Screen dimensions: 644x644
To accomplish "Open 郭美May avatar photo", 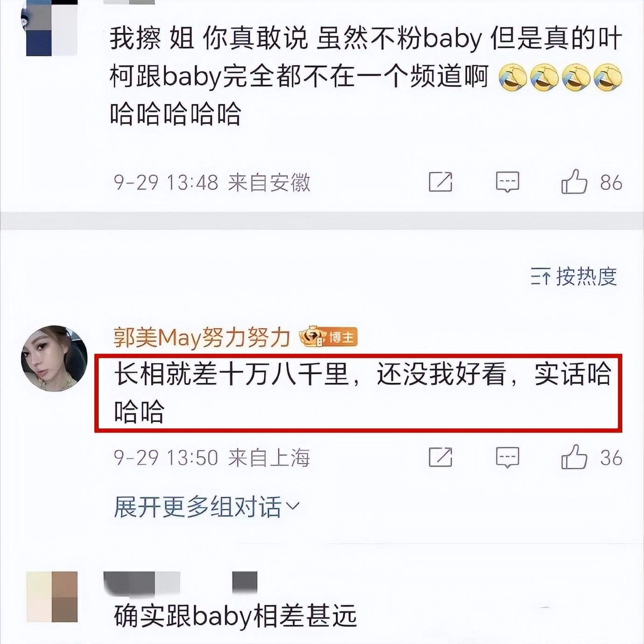I will tap(54, 358).
